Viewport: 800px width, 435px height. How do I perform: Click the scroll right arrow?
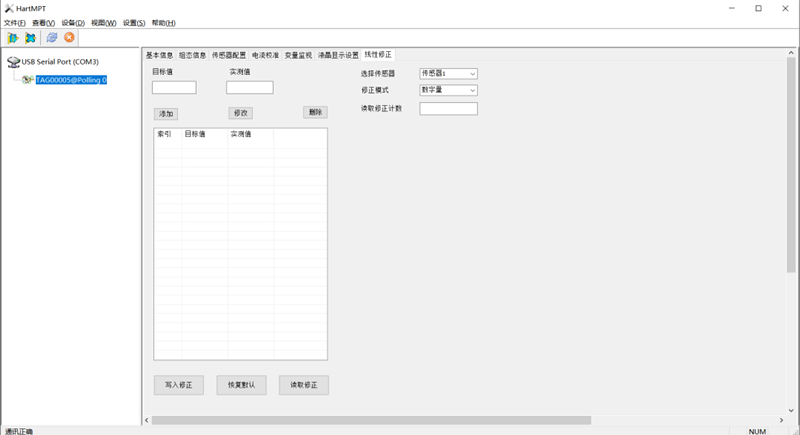coord(781,420)
